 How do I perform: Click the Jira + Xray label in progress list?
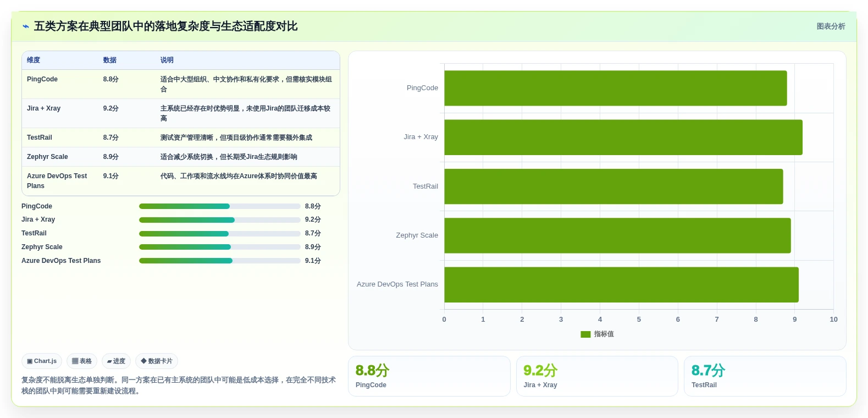coord(38,219)
